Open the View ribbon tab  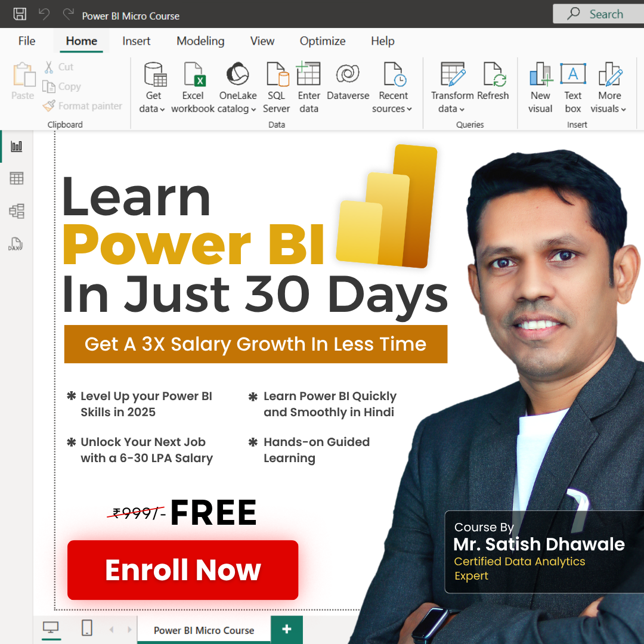(x=262, y=41)
